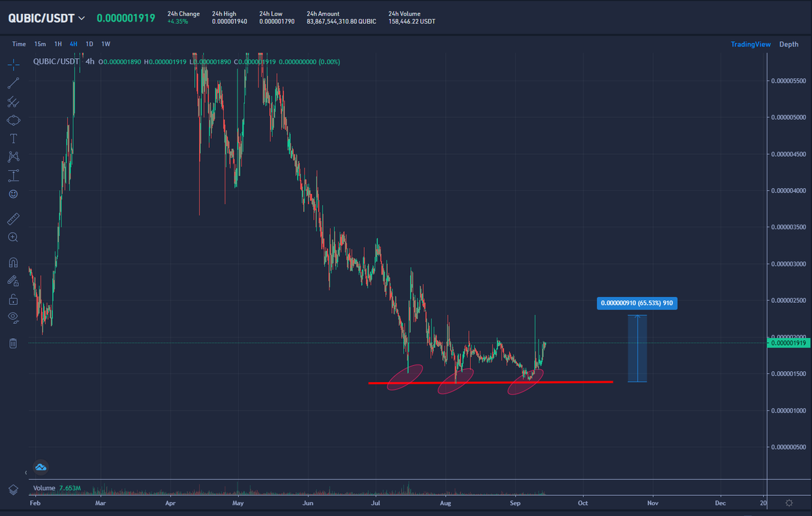This screenshot has width=812, height=516.
Task: Select the blue price range measurement label
Action: (637, 303)
